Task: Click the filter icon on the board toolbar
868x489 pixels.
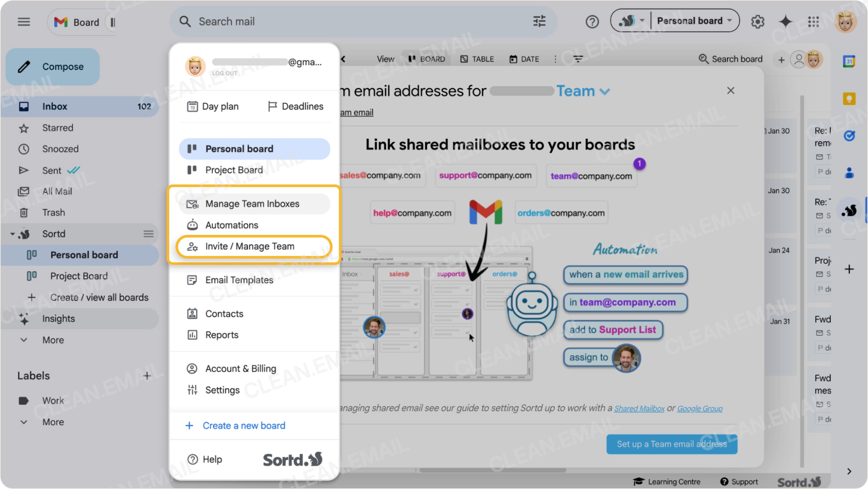Action: pyautogui.click(x=578, y=59)
